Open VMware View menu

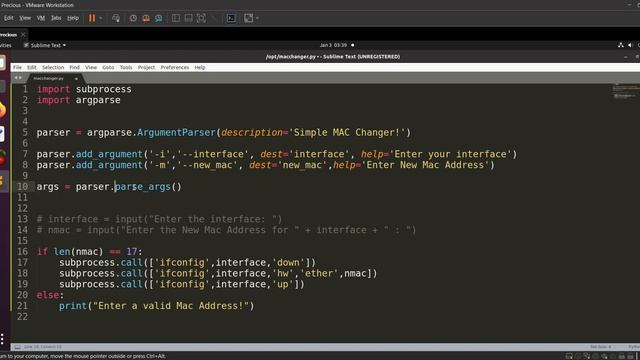tap(25, 18)
